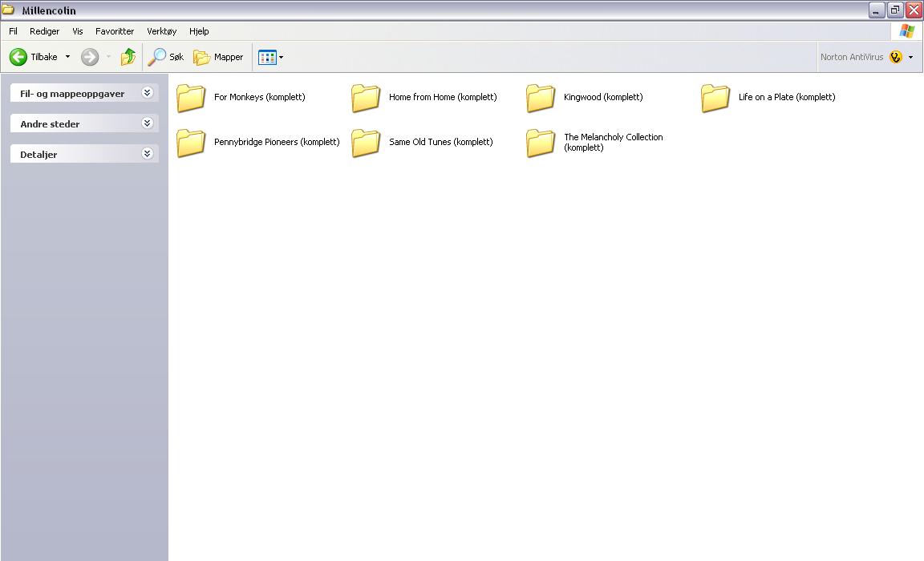Click the Home from Home (komplett) name
Screen dimensions: 924x561
click(443, 97)
